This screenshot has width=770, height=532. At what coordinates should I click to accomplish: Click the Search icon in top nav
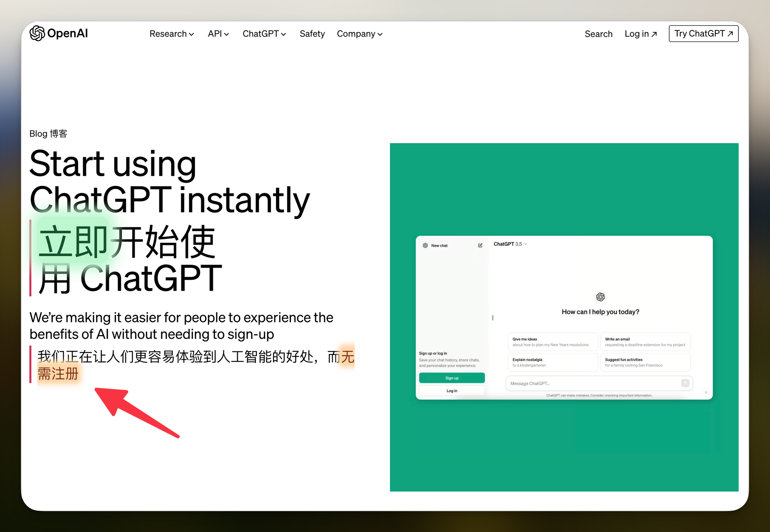click(598, 33)
